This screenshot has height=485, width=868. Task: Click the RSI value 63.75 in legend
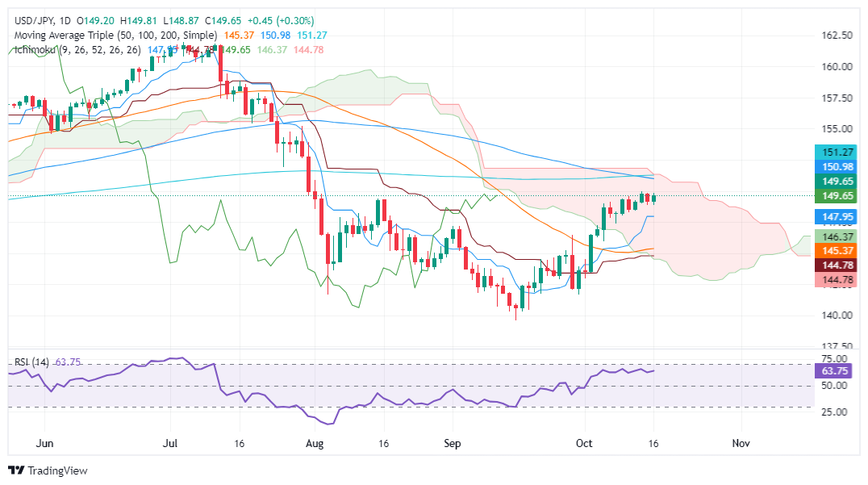68,362
